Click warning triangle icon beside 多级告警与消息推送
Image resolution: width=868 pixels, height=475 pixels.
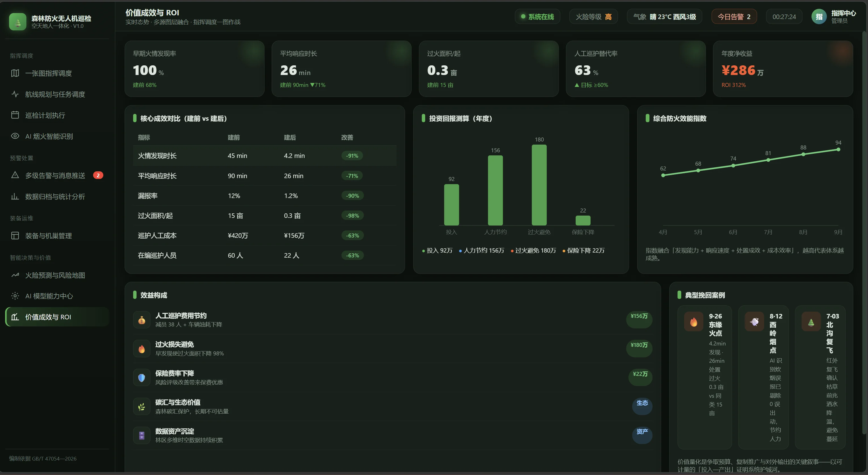15,175
